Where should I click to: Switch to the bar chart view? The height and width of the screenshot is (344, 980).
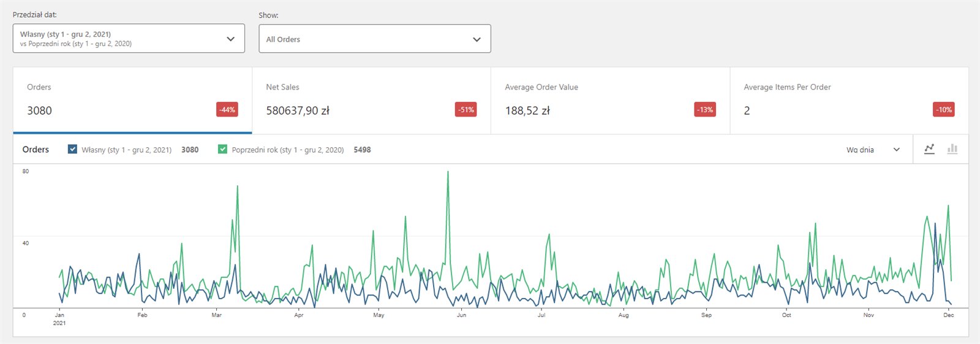[952, 149]
